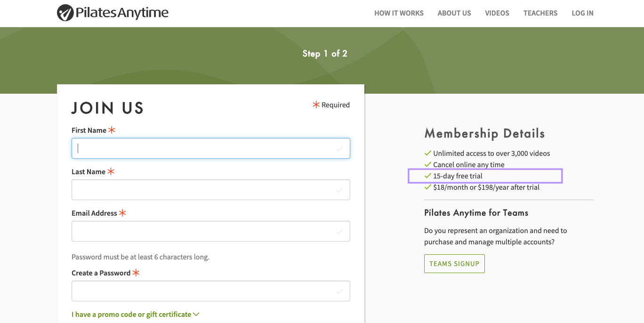Go to About Us

454,13
